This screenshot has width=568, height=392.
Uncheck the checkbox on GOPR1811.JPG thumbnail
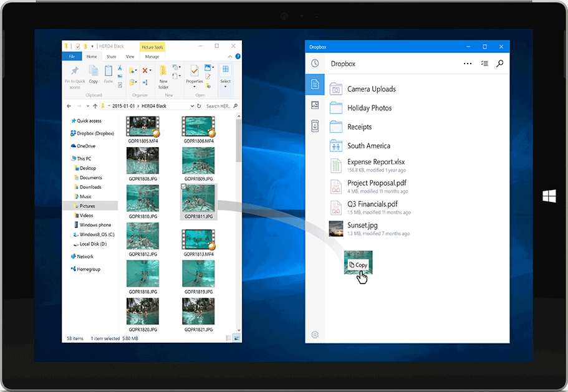click(x=183, y=186)
